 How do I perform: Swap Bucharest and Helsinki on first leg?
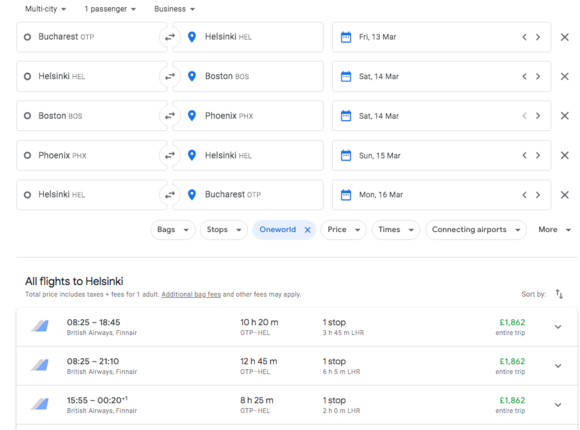[170, 37]
